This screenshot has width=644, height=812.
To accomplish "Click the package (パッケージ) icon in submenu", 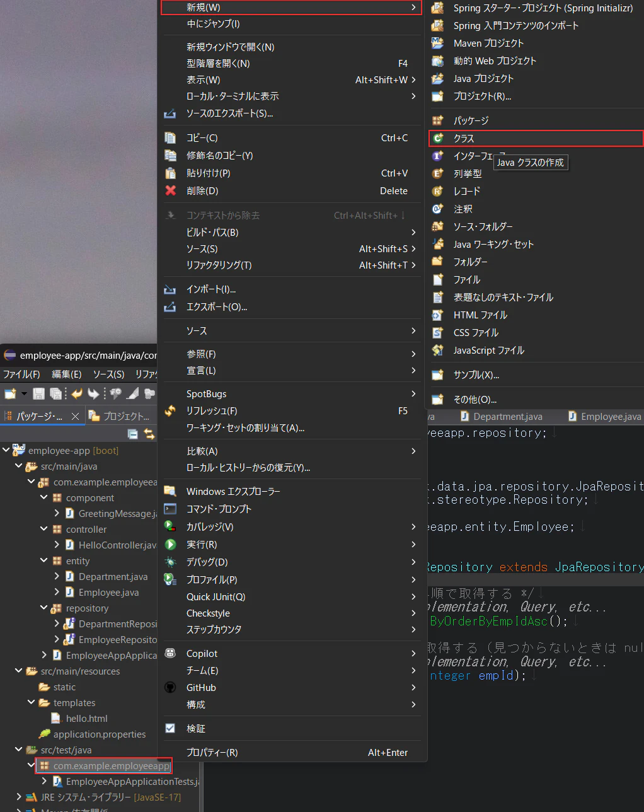I will point(438,120).
